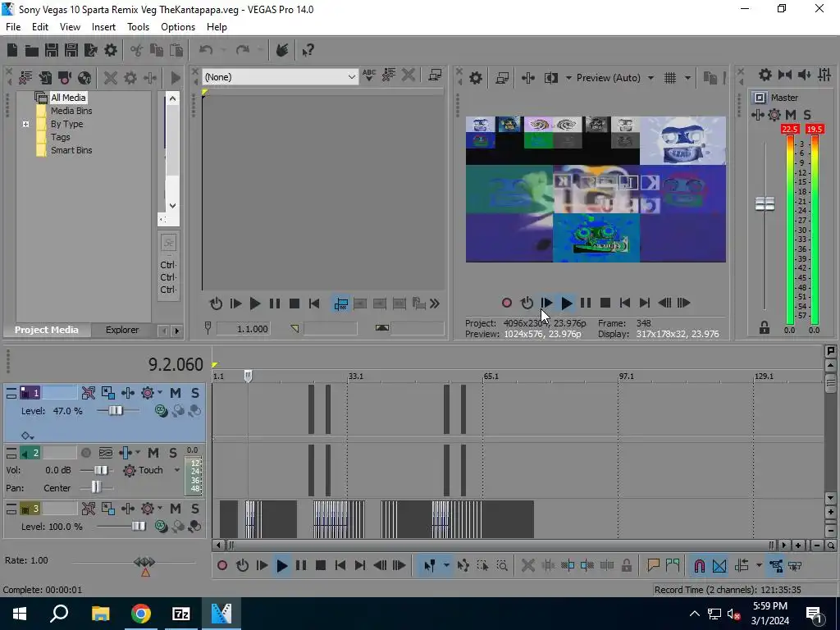The image size is (840, 630).
Task: Open undo history dropdown arrow
Action: click(x=224, y=50)
